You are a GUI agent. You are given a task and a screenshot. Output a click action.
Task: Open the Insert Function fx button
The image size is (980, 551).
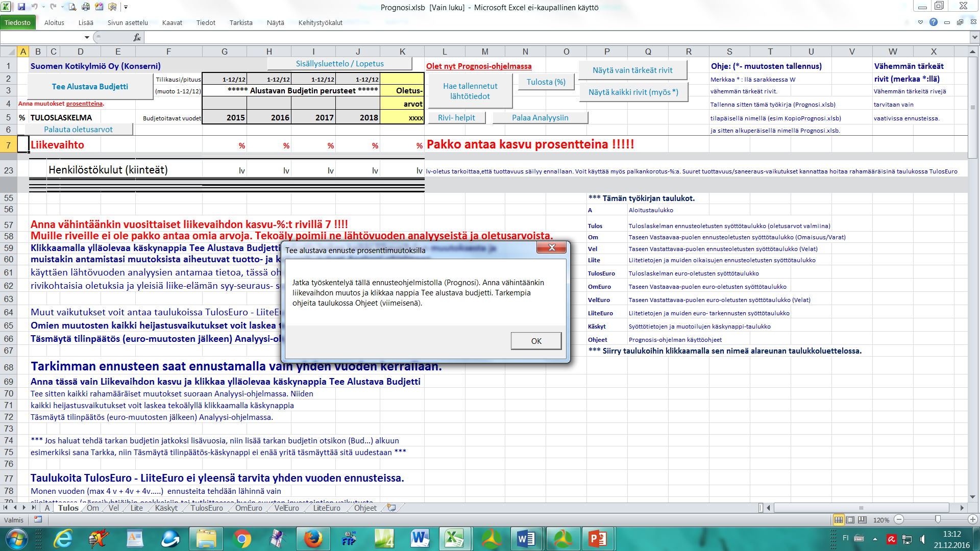[137, 37]
